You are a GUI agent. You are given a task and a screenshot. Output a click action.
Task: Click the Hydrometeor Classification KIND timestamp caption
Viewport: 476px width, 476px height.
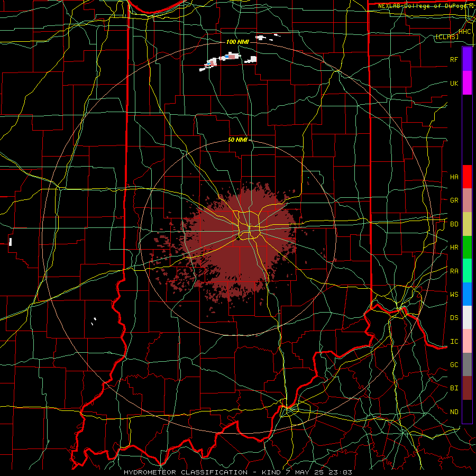(x=237, y=472)
